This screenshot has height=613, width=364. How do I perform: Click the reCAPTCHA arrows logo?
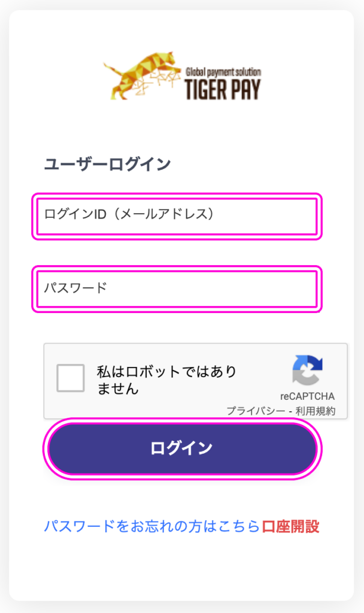[307, 370]
